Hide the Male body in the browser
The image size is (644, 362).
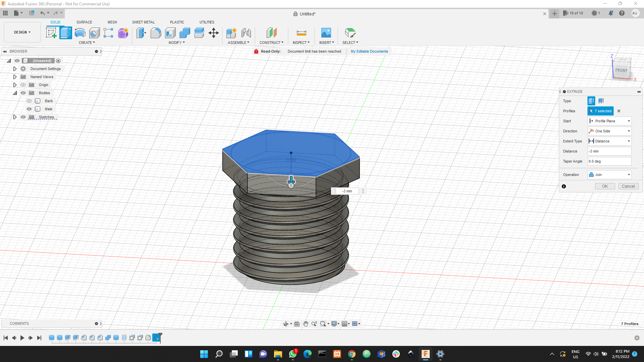(x=29, y=109)
